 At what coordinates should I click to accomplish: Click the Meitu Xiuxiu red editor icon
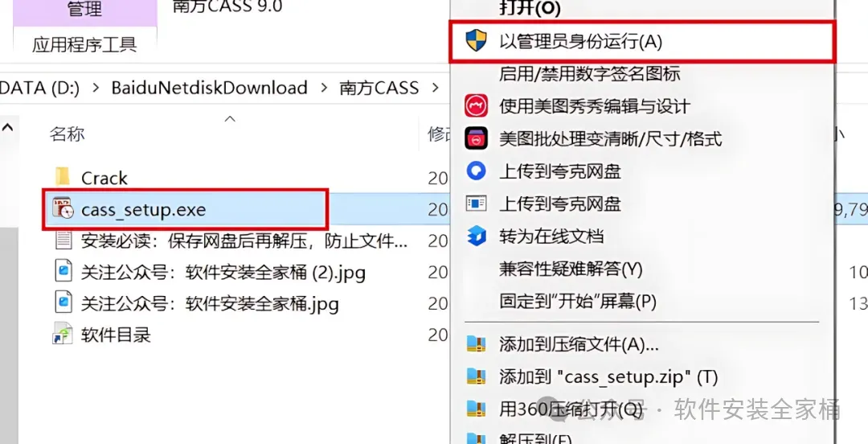coord(476,106)
